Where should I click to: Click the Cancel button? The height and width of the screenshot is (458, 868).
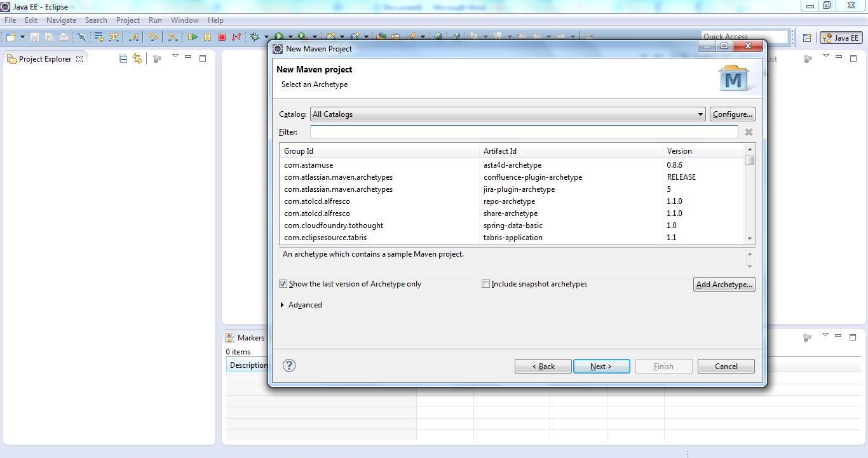pyautogui.click(x=726, y=367)
